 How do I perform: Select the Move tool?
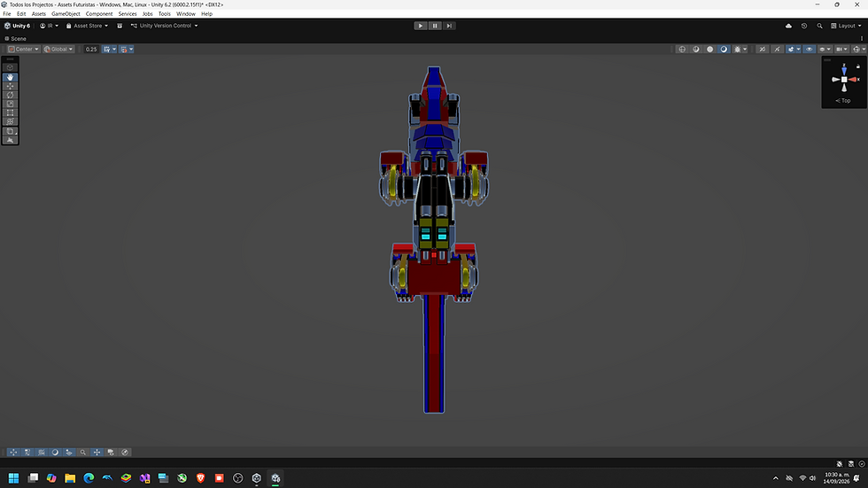coord(10,86)
